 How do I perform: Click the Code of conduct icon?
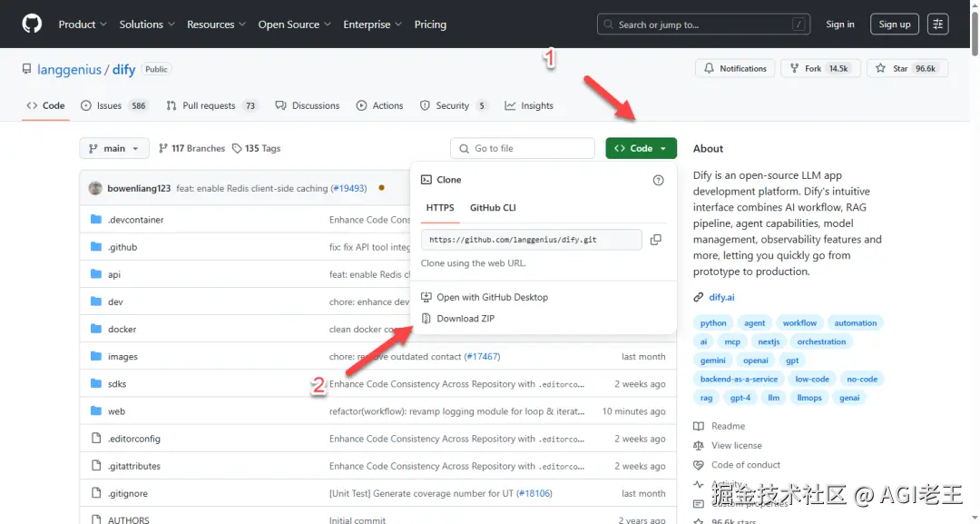[699, 465]
